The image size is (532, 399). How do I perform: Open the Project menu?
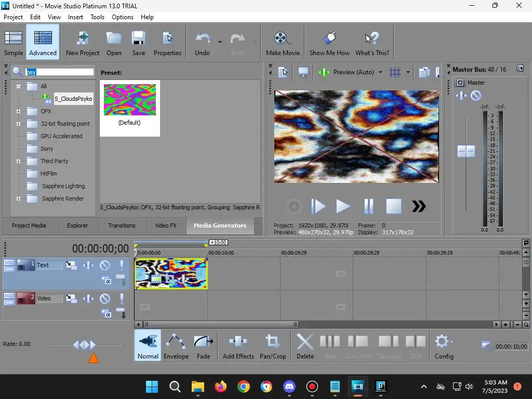tap(13, 17)
